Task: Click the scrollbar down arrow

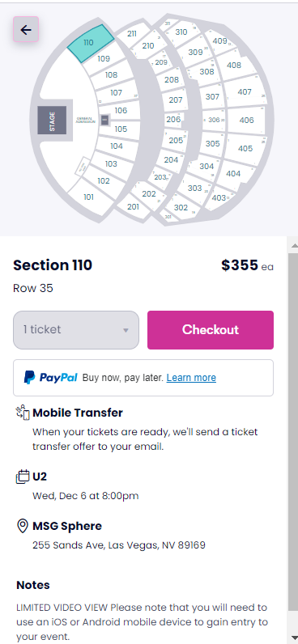Action: click(x=294, y=638)
